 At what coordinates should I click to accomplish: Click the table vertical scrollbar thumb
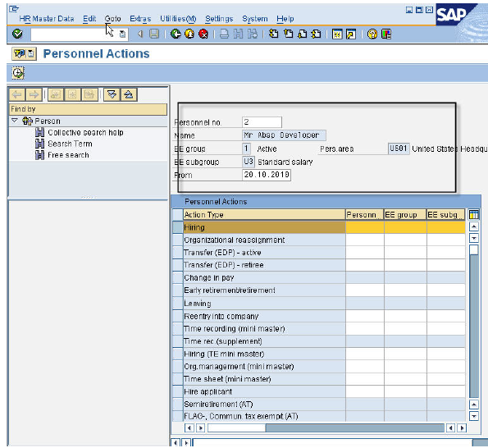tap(474, 249)
